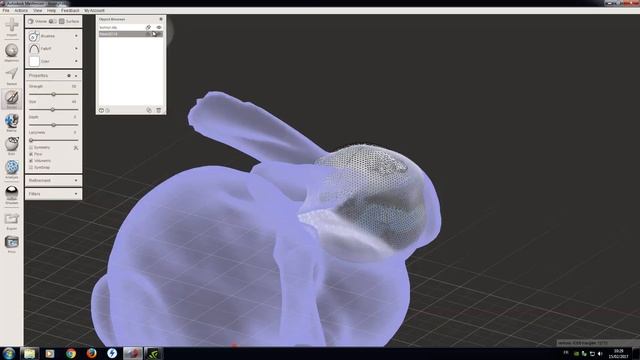640x360 pixels.
Task: Expand the Refinement section
Action: pos(53,180)
